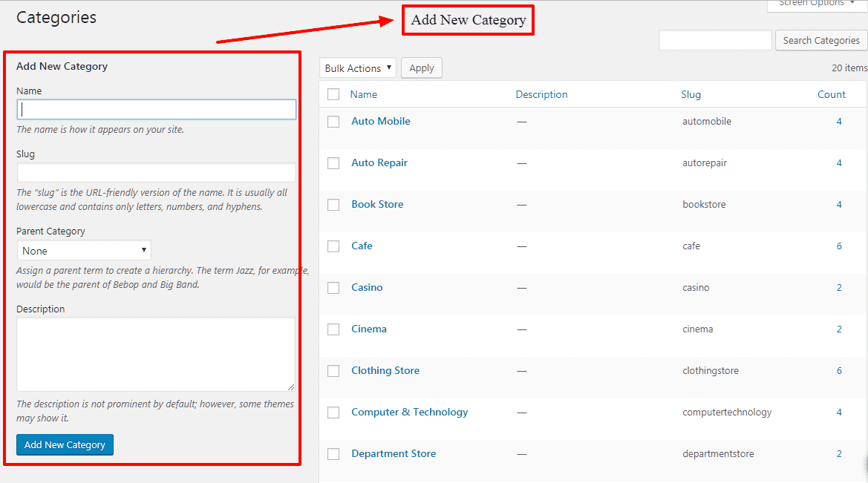
Task: Focus the category Name input field
Action: pyautogui.click(x=157, y=110)
